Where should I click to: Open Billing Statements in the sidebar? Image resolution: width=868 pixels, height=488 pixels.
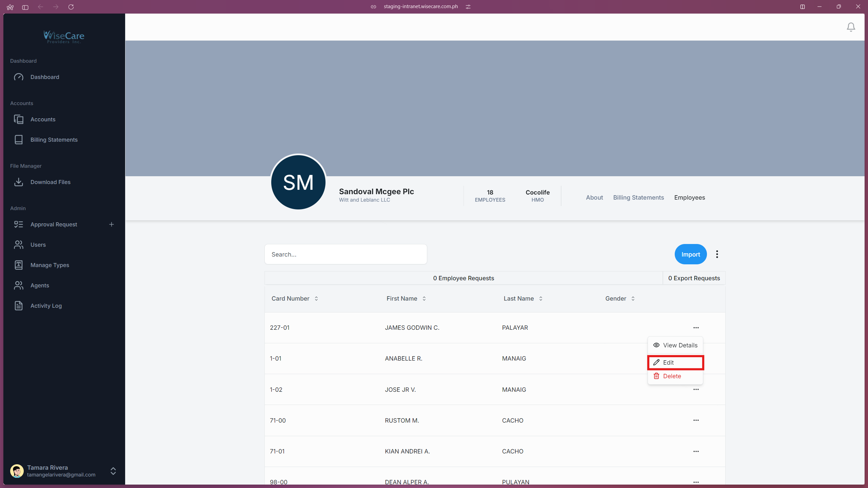pos(54,140)
